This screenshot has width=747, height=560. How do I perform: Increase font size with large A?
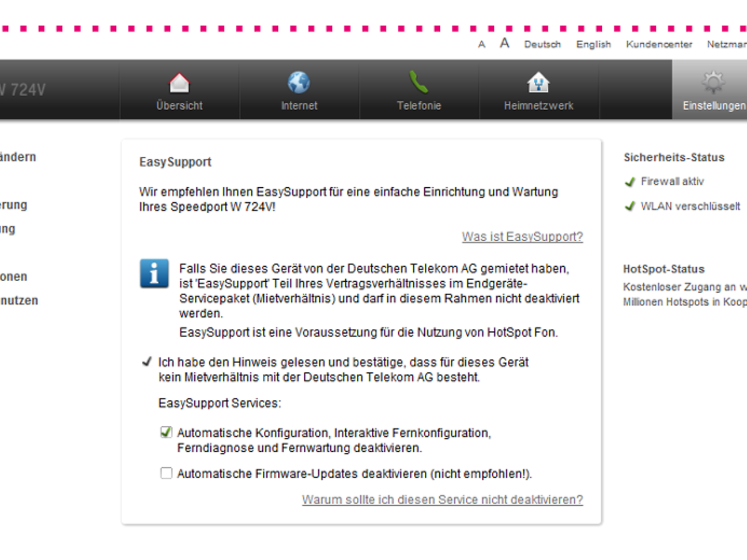(x=504, y=43)
